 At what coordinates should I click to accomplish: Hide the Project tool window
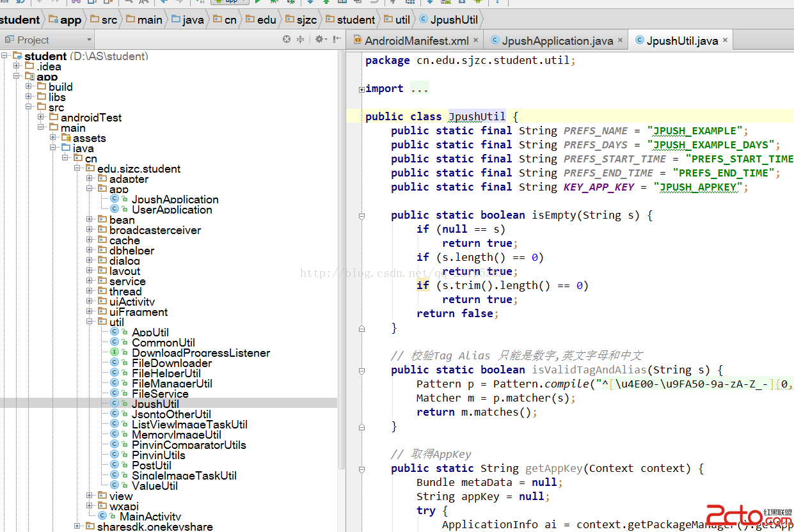tap(337, 40)
